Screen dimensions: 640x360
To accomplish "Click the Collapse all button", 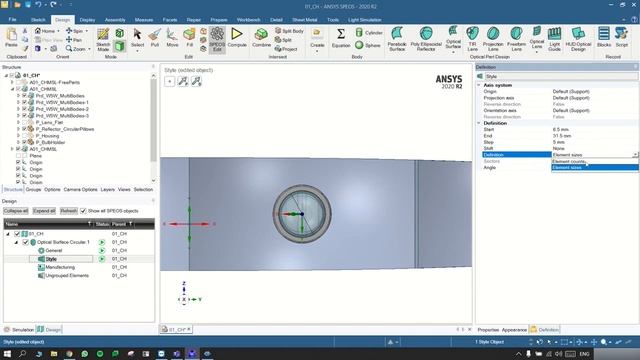I will coord(16,211).
